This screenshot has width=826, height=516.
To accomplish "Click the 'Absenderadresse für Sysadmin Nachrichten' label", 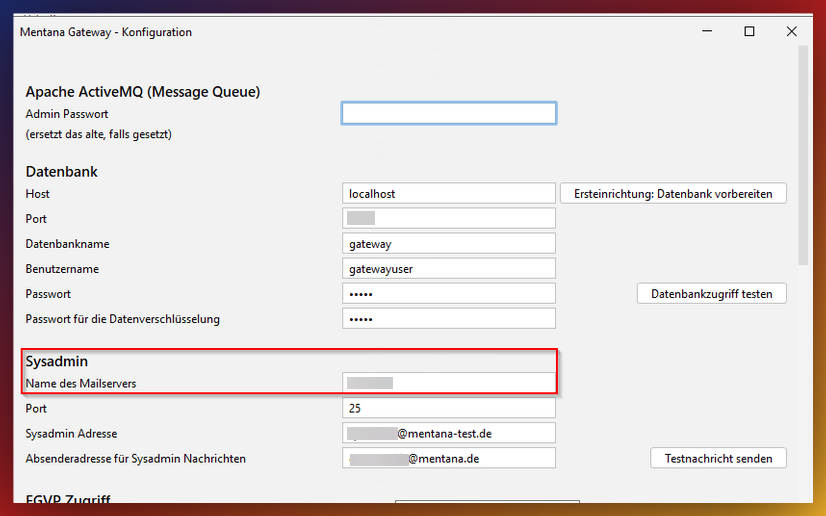I will [x=135, y=459].
